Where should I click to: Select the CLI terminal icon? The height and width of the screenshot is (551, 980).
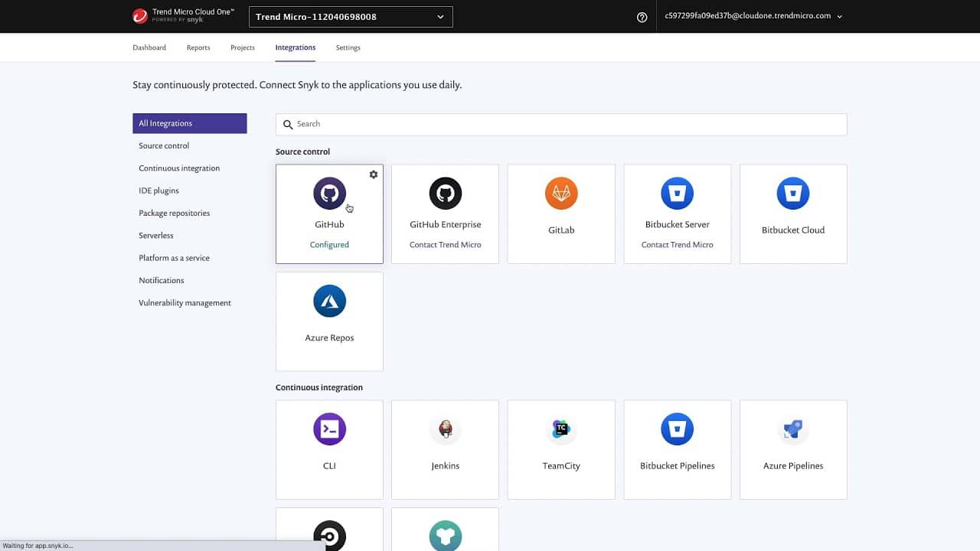(329, 429)
